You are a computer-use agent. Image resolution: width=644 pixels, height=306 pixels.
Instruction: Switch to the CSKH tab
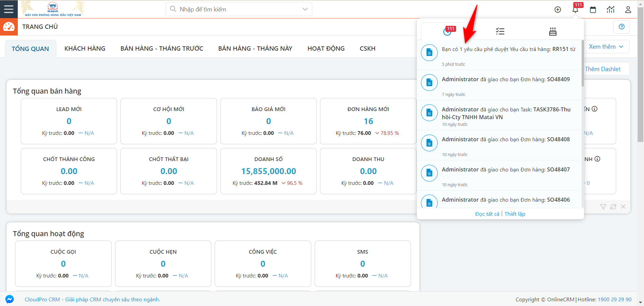368,49
